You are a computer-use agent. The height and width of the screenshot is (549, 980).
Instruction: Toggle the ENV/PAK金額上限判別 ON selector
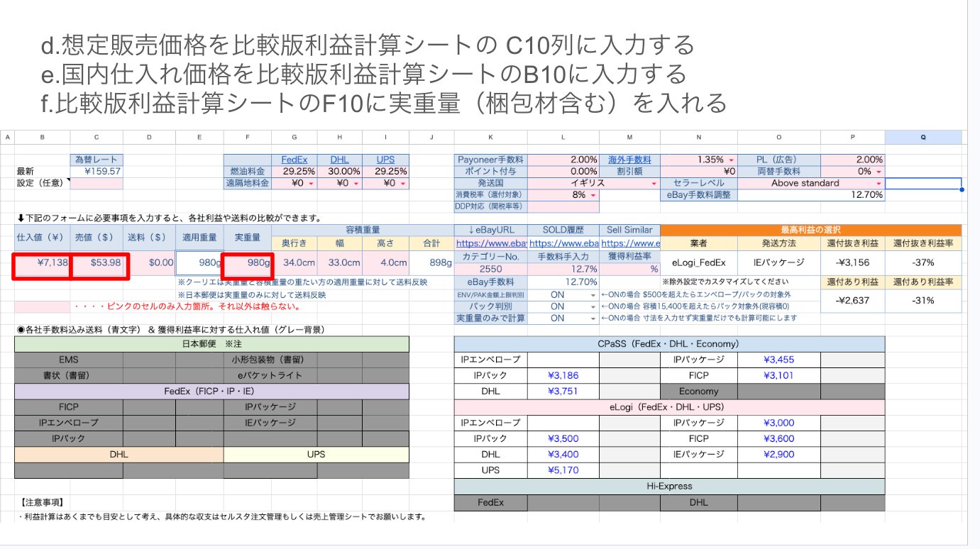pyautogui.click(x=593, y=295)
